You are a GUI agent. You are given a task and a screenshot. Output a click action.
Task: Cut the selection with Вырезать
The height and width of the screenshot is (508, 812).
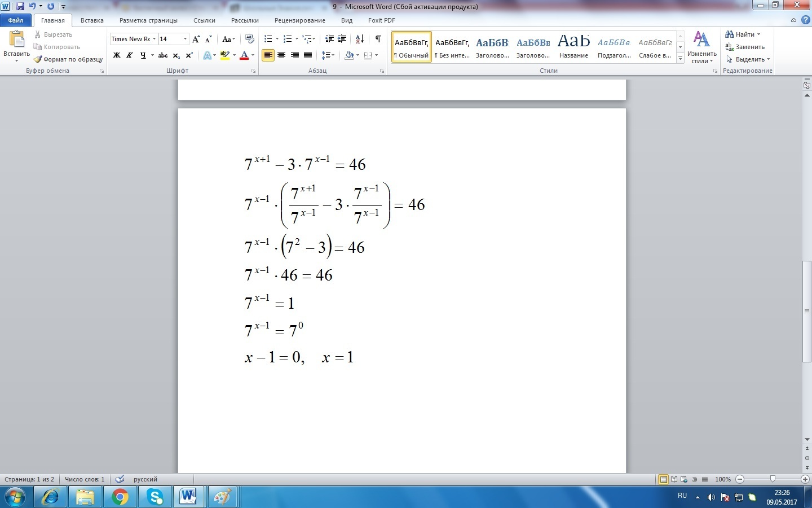point(53,34)
